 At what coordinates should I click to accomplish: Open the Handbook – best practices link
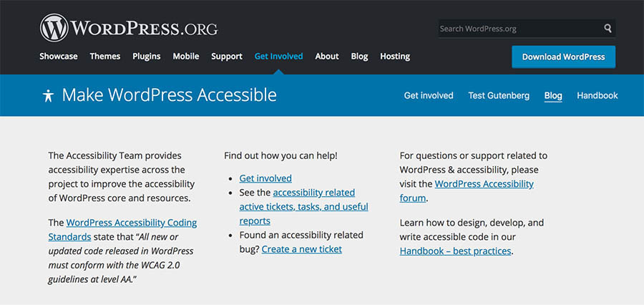pos(455,251)
